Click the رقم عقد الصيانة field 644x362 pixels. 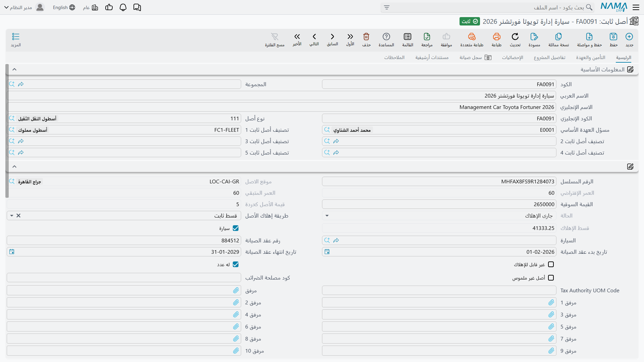coord(124,240)
